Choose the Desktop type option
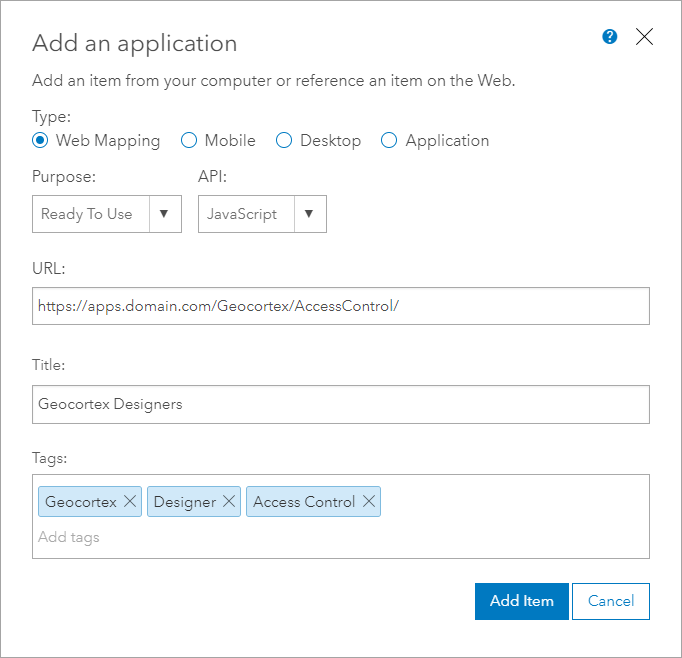Screen dimensions: 682x658 point(284,140)
